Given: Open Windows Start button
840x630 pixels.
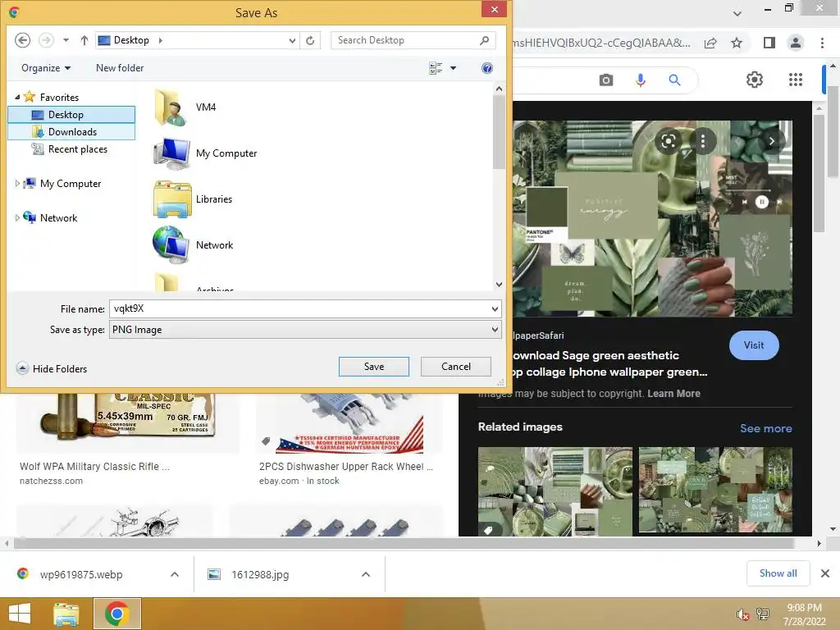Looking at the screenshot, I should coord(20,614).
